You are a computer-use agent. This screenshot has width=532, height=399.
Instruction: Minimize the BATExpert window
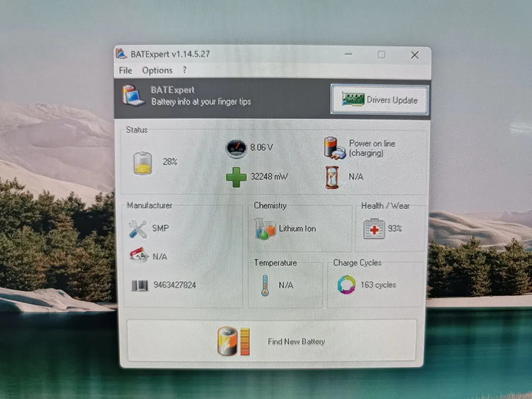(x=349, y=54)
